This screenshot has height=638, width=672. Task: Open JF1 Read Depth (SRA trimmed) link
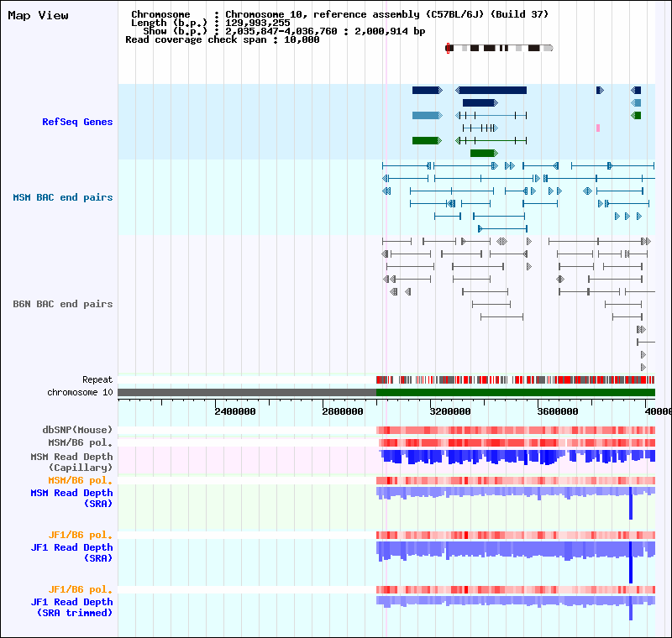71,607
